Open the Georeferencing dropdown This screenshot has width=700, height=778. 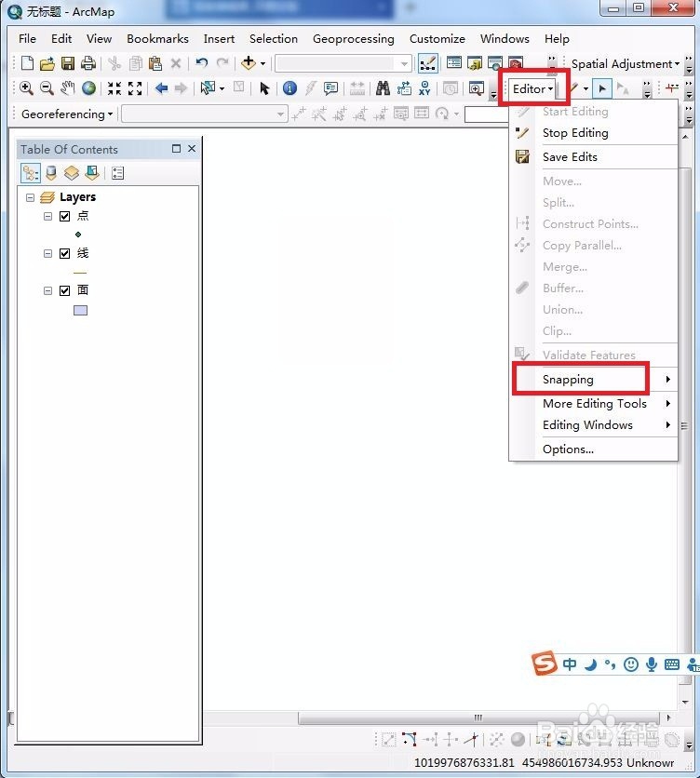click(67, 114)
